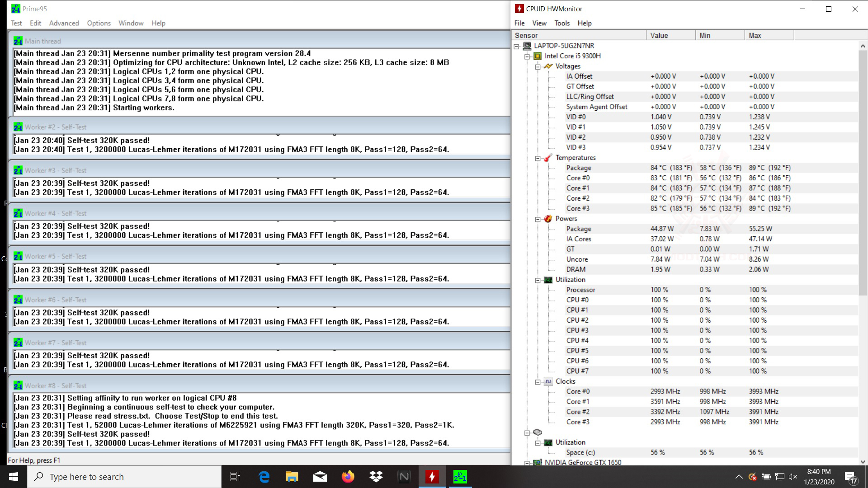Click the Value column header
This screenshot has height=488, width=868.
671,35
